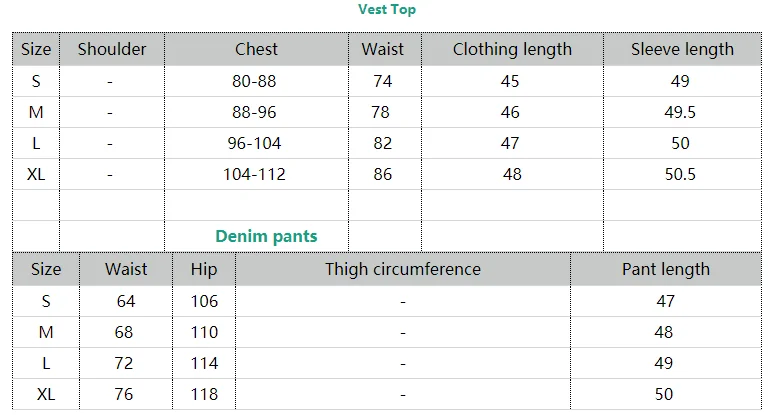Click chest value 80-88
The image size is (769, 415).
(254, 81)
